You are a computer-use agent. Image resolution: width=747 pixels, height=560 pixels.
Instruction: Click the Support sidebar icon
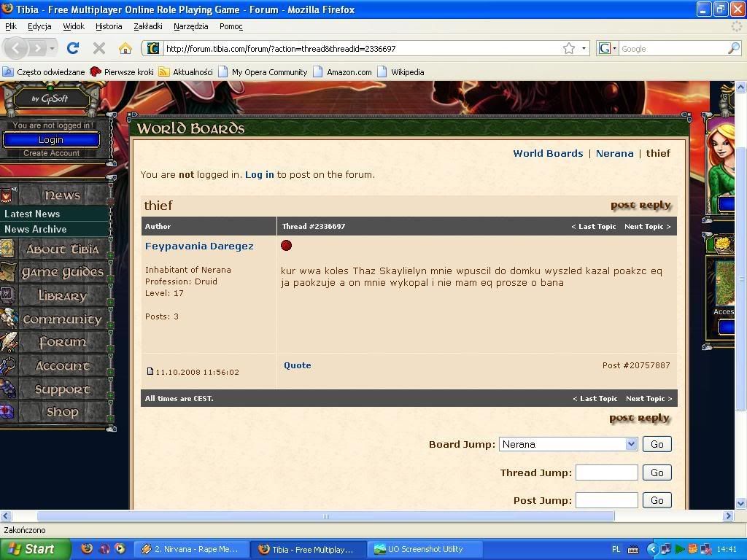pos(9,389)
